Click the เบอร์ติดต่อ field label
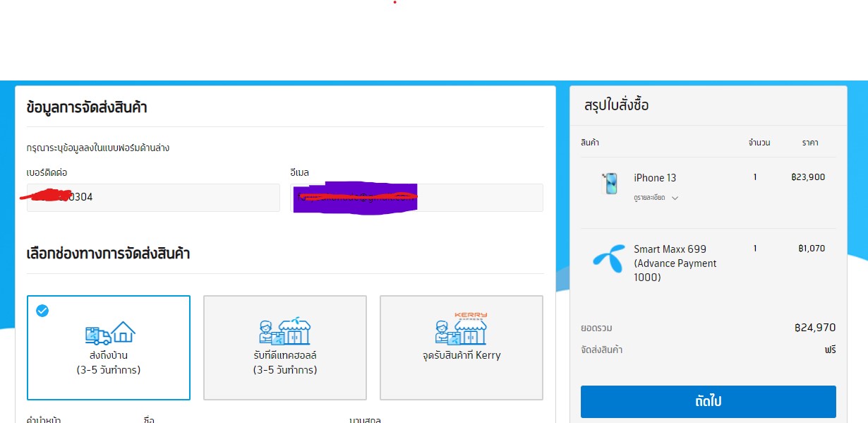Image resolution: width=868 pixels, height=423 pixels. (x=47, y=172)
